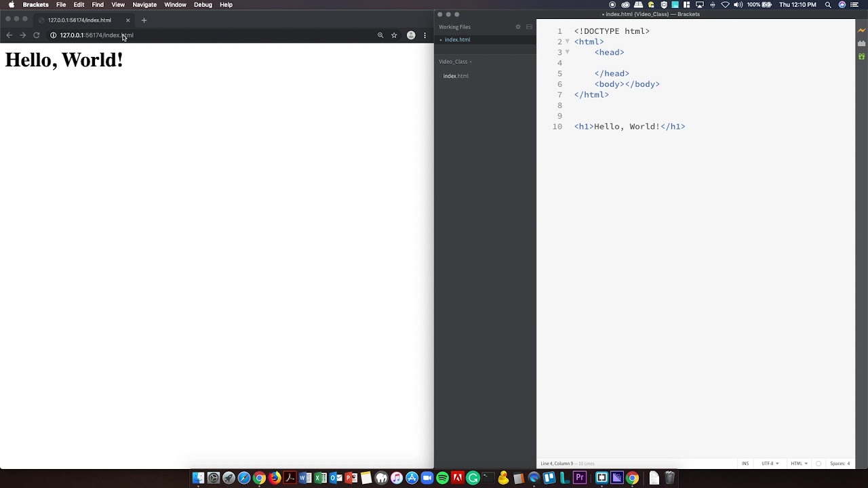Image resolution: width=868 pixels, height=488 pixels.
Task: Open the Find menu
Action: tap(98, 5)
